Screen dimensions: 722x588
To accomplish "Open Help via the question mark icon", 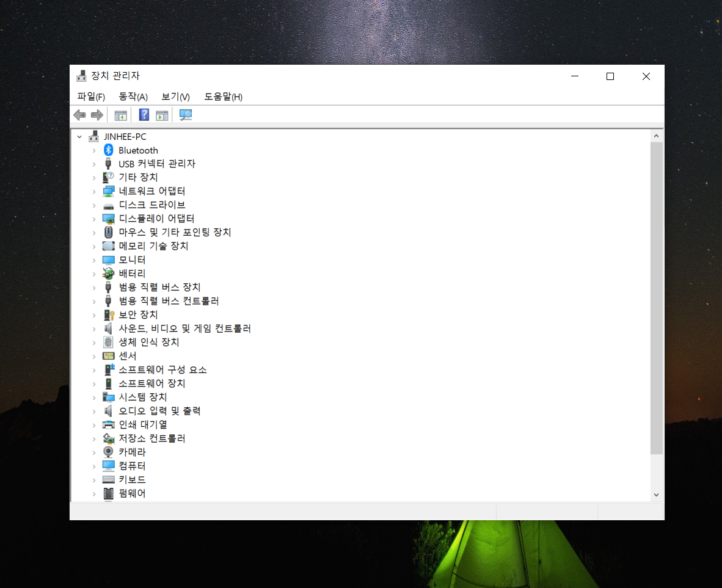I will tap(144, 115).
